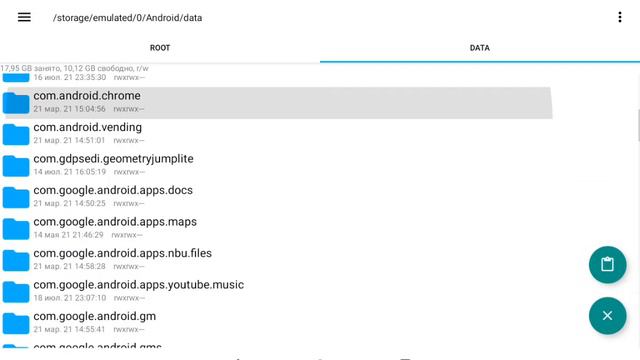The width and height of the screenshot is (640, 360).
Task: Select the com.android.vending folder name
Action: tap(88, 127)
